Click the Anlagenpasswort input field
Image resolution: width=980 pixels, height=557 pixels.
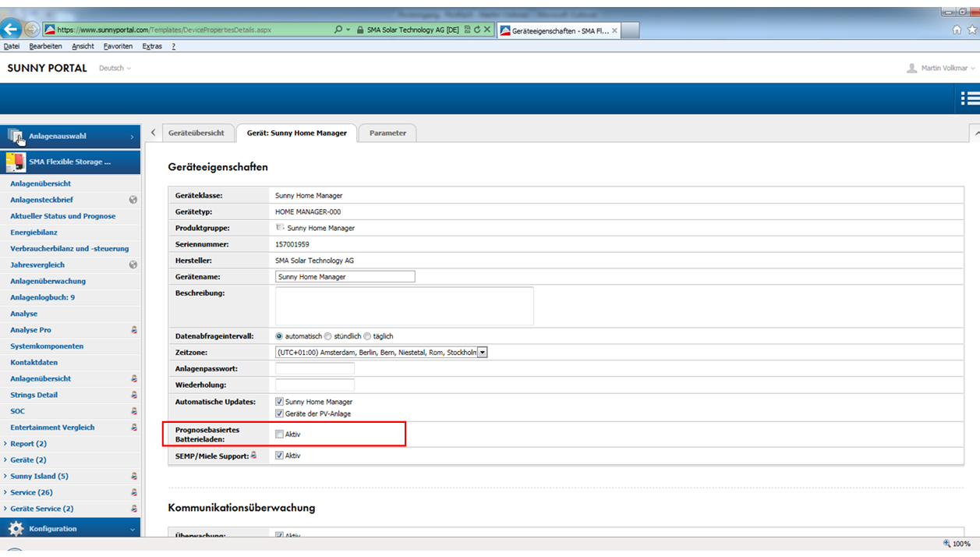pos(315,369)
